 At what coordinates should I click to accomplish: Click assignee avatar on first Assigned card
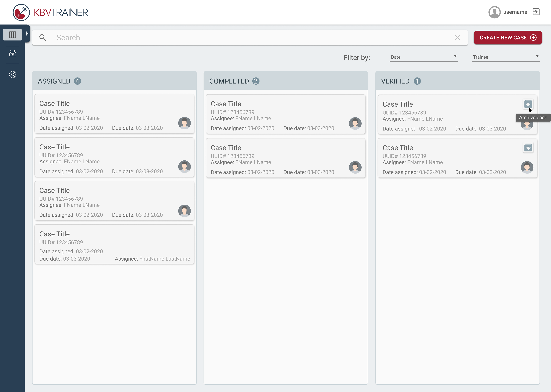pos(185,123)
